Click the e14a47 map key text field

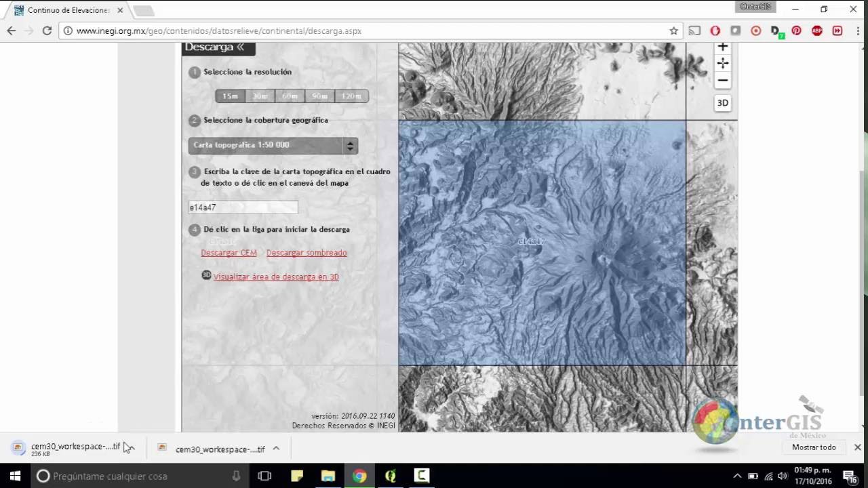243,207
